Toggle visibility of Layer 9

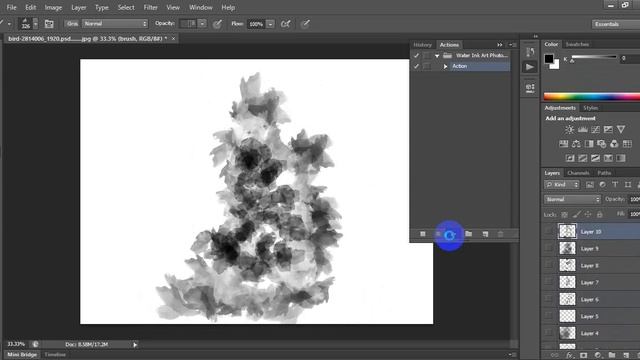pyautogui.click(x=548, y=249)
